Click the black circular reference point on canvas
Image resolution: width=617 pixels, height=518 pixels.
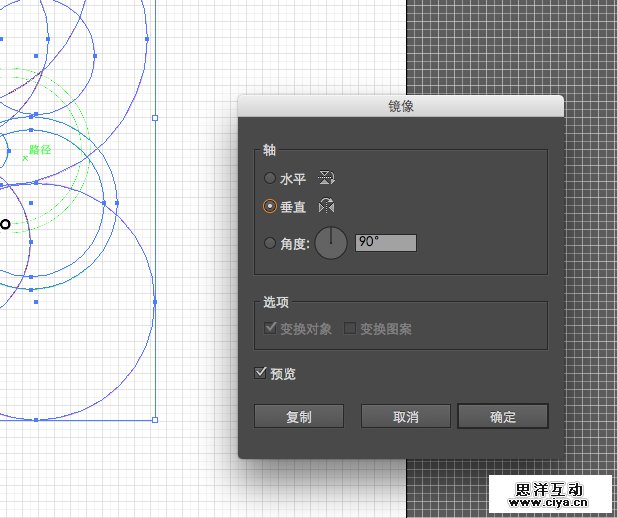click(5, 224)
